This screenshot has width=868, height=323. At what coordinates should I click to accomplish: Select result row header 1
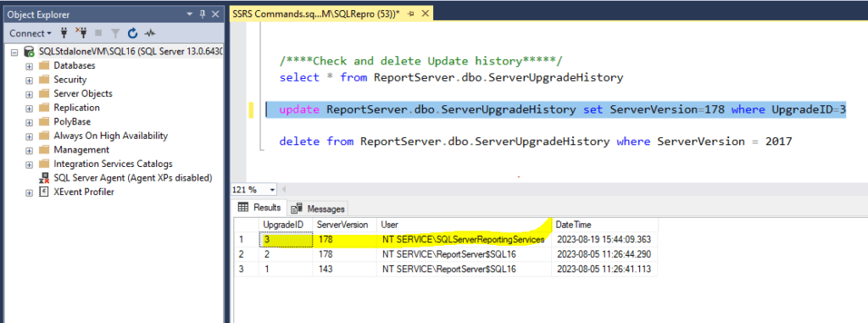tap(247, 240)
